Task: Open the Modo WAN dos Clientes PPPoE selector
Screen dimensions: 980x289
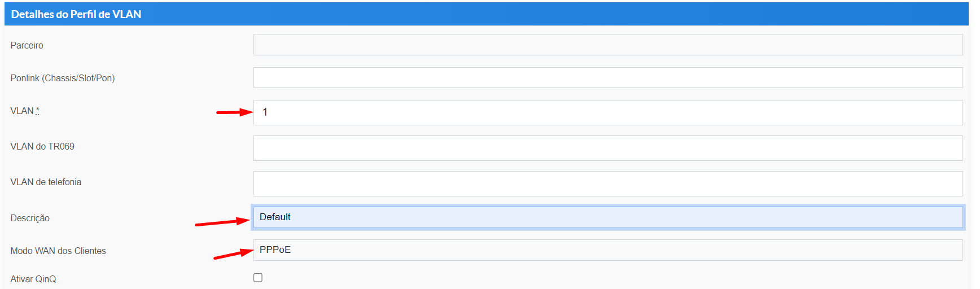Action: pos(607,250)
